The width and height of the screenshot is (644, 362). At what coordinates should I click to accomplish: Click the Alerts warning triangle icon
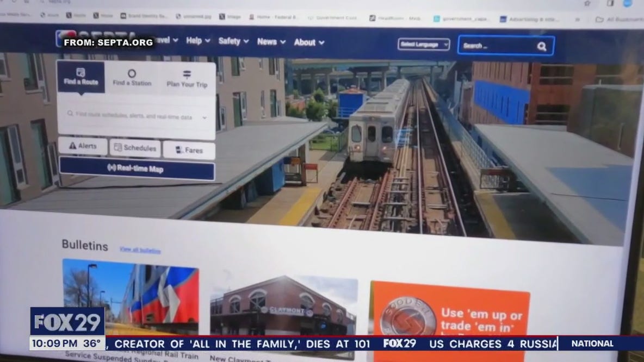coord(73,145)
